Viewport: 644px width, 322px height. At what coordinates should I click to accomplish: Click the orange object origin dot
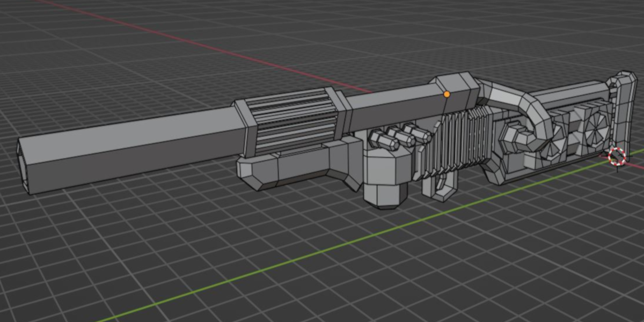click(447, 94)
